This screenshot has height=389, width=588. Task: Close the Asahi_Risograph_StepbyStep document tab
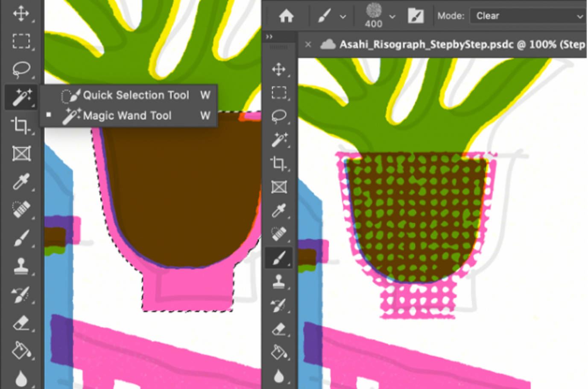click(308, 44)
